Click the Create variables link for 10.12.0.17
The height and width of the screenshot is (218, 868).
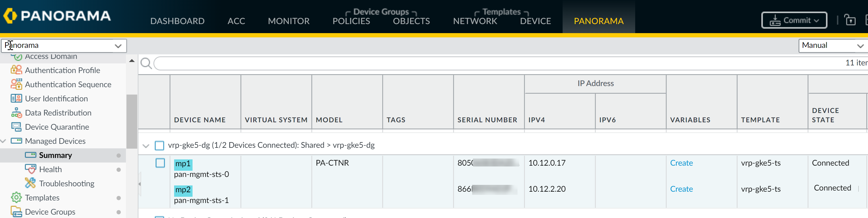pyautogui.click(x=681, y=163)
